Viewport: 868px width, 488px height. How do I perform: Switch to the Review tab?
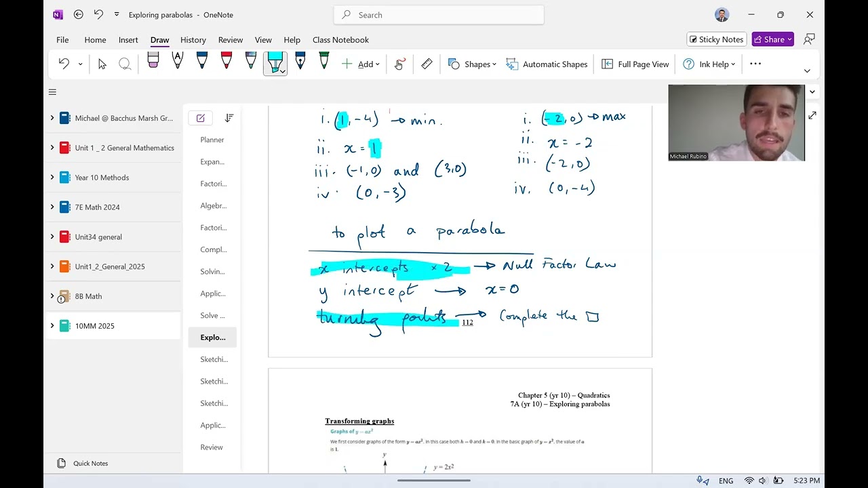(231, 40)
